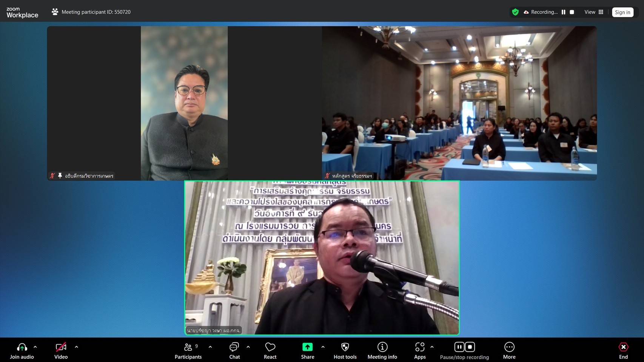The width and height of the screenshot is (644, 362).
Task: Open the More options menu
Action: 509,347
